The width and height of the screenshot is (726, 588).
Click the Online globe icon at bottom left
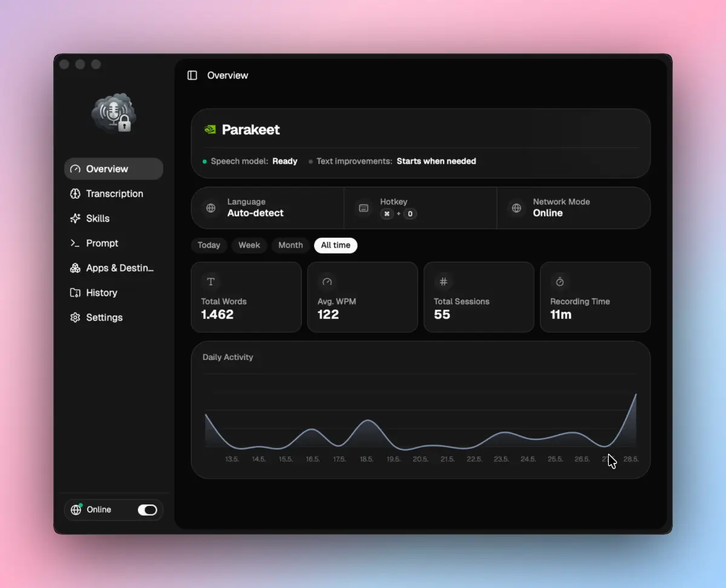coord(76,510)
